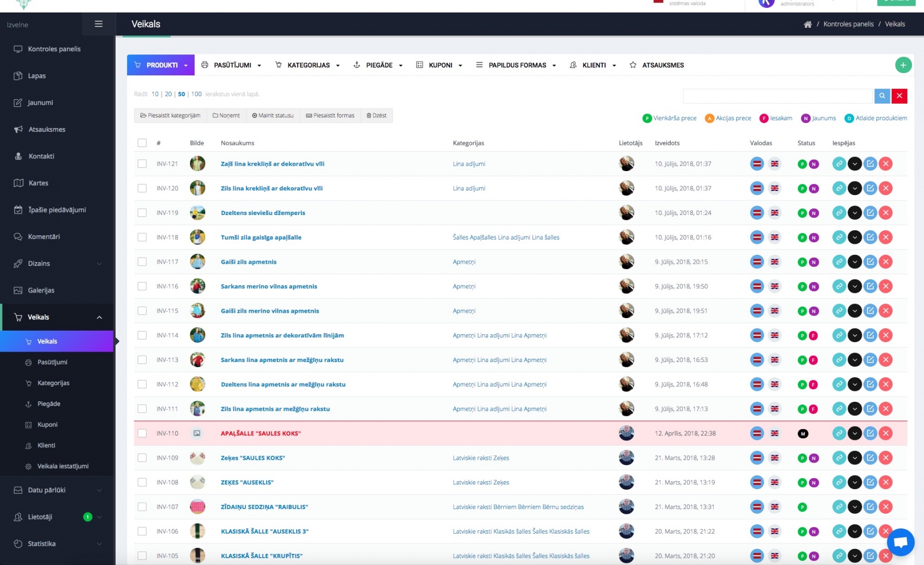Edit product INV-111 with pencil icon
924x565 pixels.
click(x=870, y=409)
